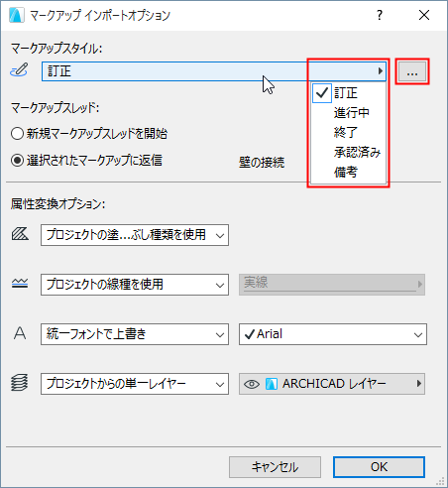448x488 pixels.
Task: Choose 承認済み from the style menu
Action: (x=349, y=153)
